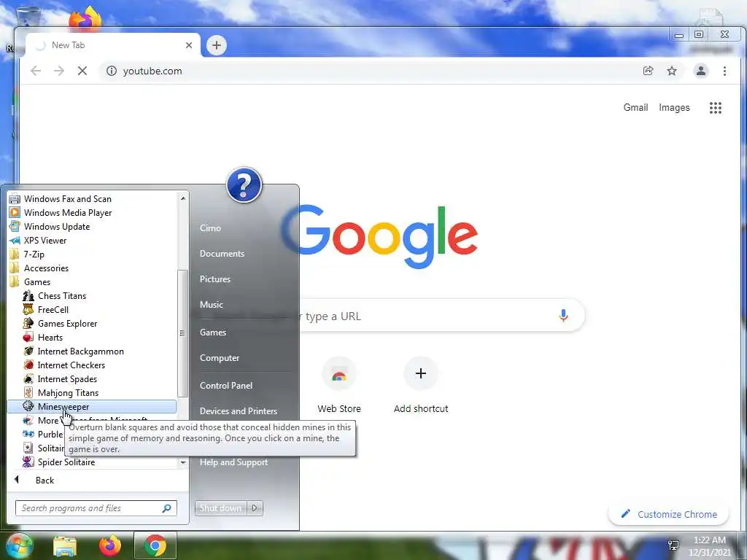Screen dimensions: 747x560
Task: Open Documents from Start menu
Action: (x=222, y=254)
